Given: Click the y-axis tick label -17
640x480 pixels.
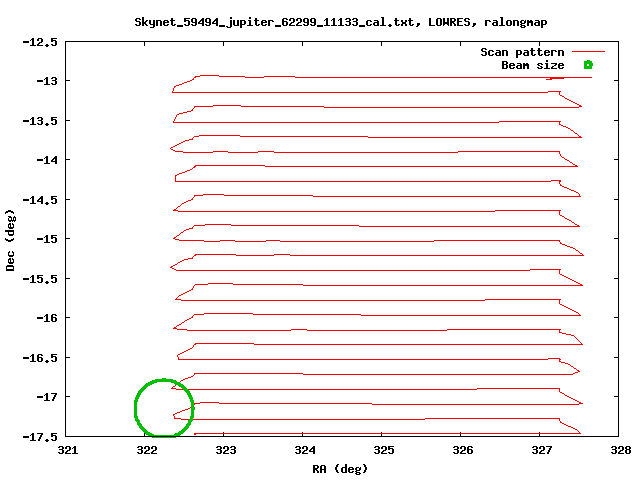Looking at the screenshot, I should click(x=47, y=397).
